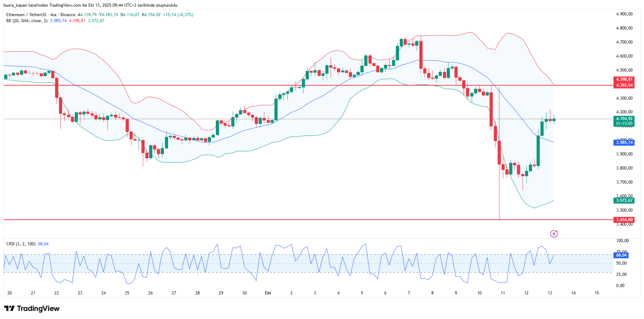This screenshot has width=644, height=319.
Task: Click the red 4.398,81 upper band price label
Action: [x=624, y=79]
